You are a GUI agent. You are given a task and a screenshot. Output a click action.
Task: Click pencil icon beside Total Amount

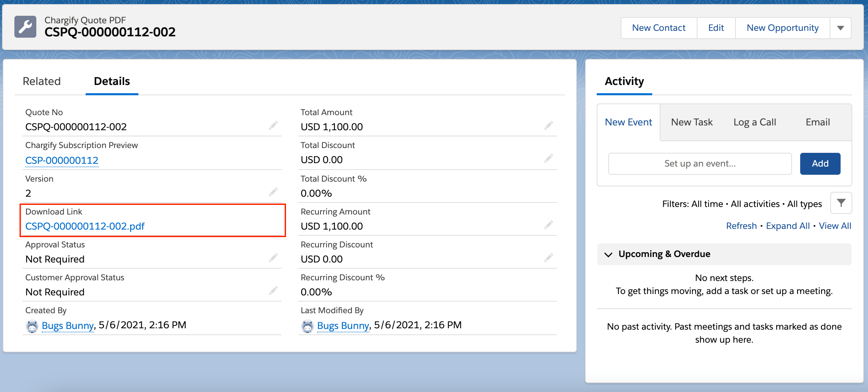548,126
